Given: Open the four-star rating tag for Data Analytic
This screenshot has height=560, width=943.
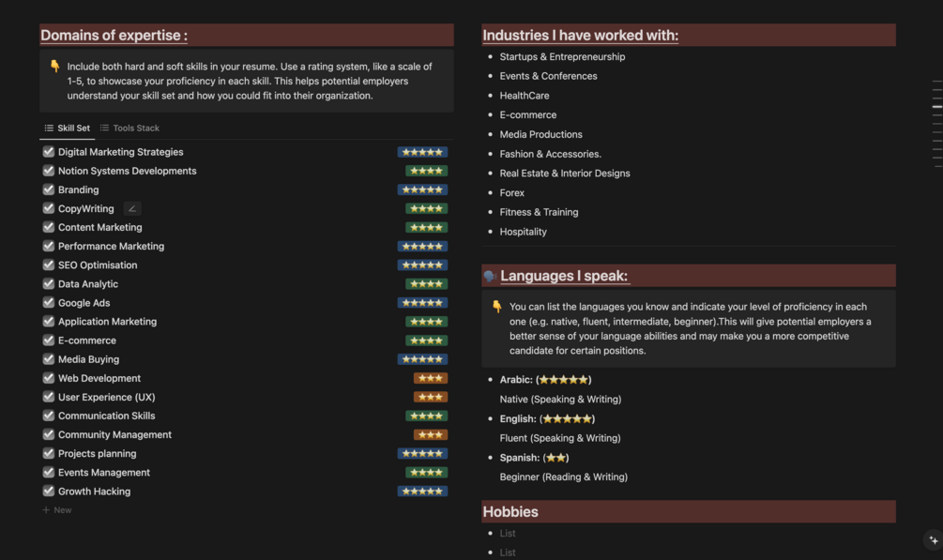Looking at the screenshot, I should point(426,283).
